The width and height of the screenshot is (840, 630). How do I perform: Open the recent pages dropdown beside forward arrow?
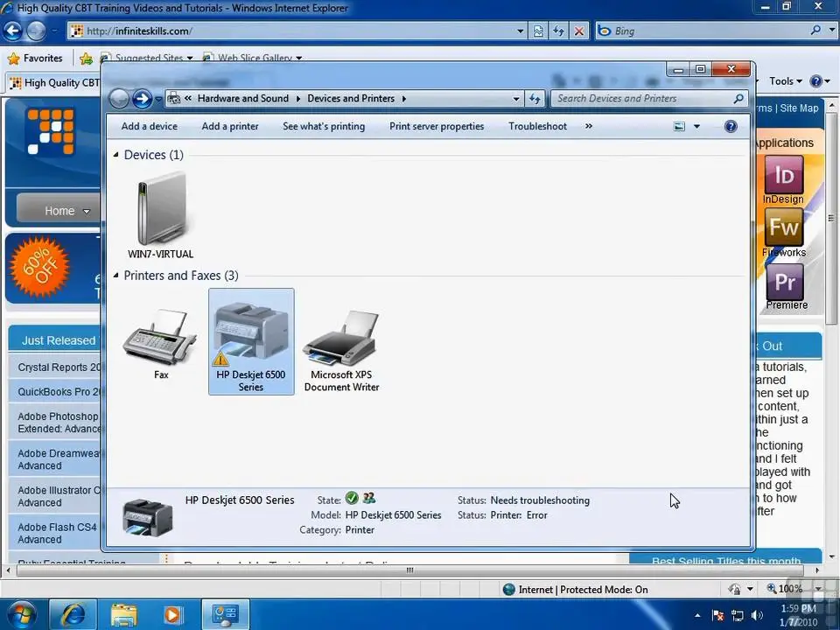158,99
